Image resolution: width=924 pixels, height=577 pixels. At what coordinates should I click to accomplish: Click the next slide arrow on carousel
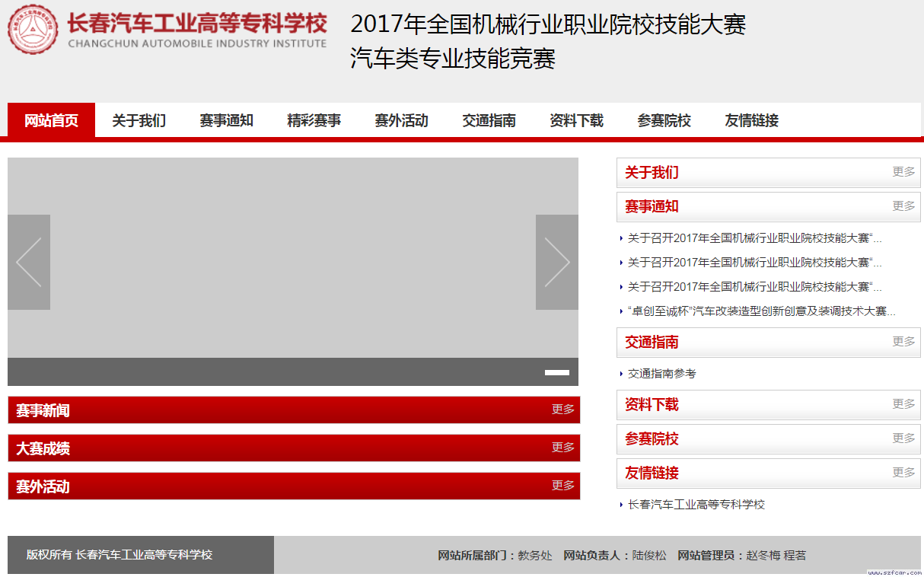(x=556, y=262)
